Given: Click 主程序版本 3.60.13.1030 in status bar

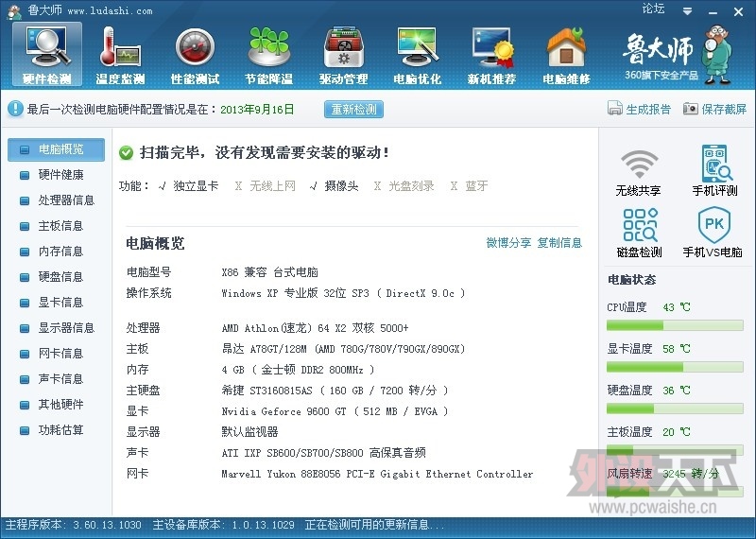Looking at the screenshot, I should [x=74, y=525].
